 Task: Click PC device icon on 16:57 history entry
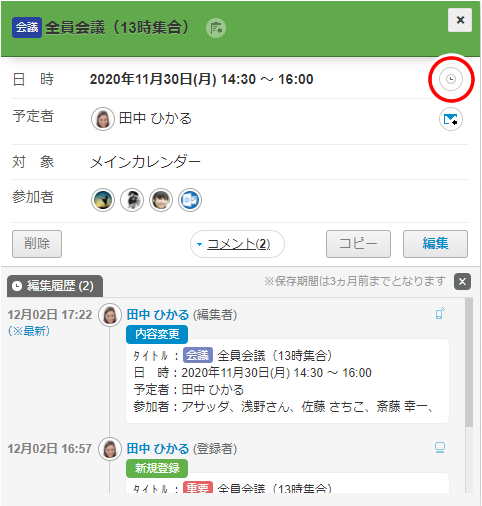point(440,447)
